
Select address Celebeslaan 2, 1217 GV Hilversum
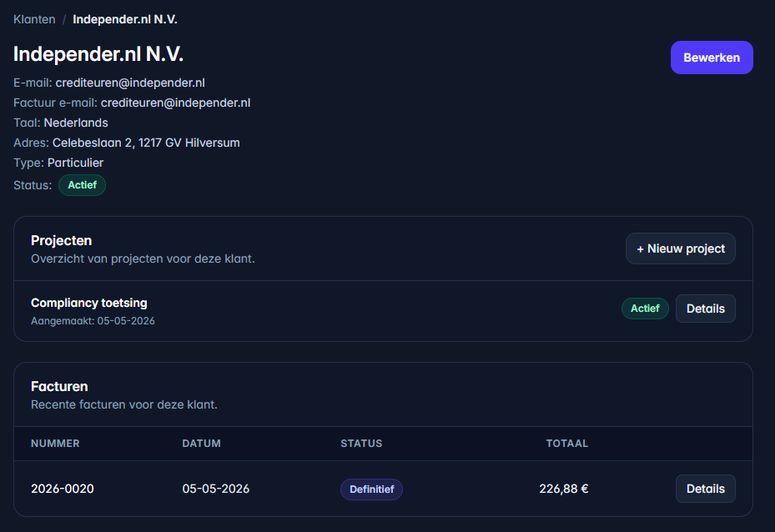146,143
